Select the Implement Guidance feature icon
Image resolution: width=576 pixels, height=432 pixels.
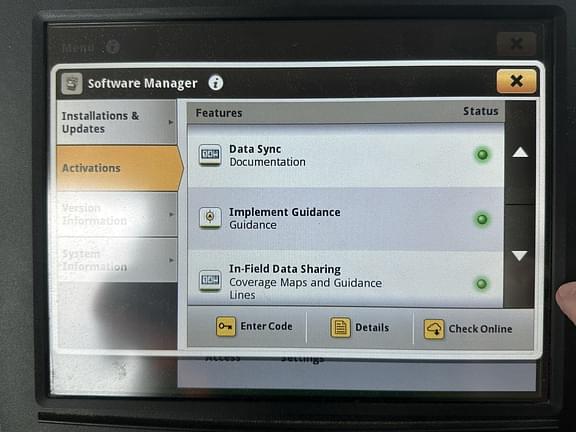(210, 217)
